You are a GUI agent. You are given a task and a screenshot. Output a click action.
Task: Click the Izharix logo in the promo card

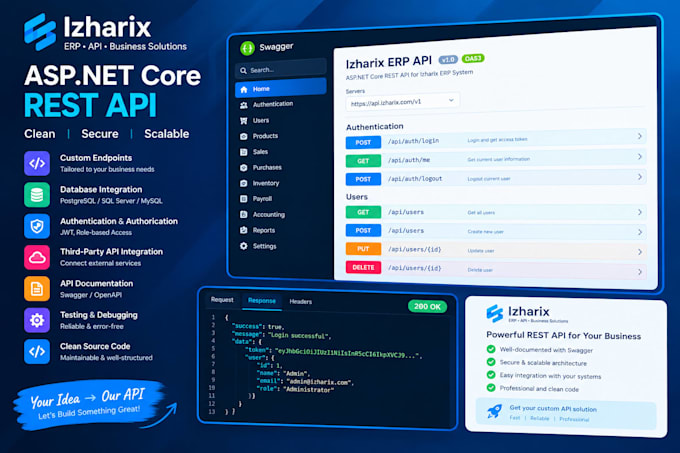click(494, 313)
